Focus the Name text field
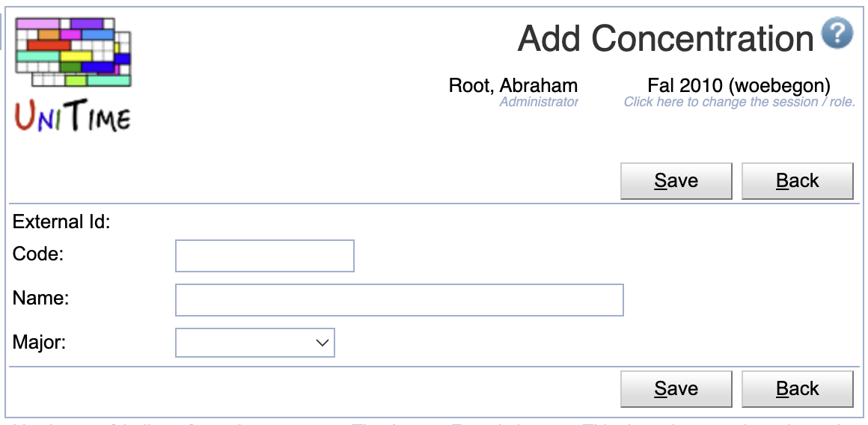This screenshot has height=425, width=868. tap(399, 300)
